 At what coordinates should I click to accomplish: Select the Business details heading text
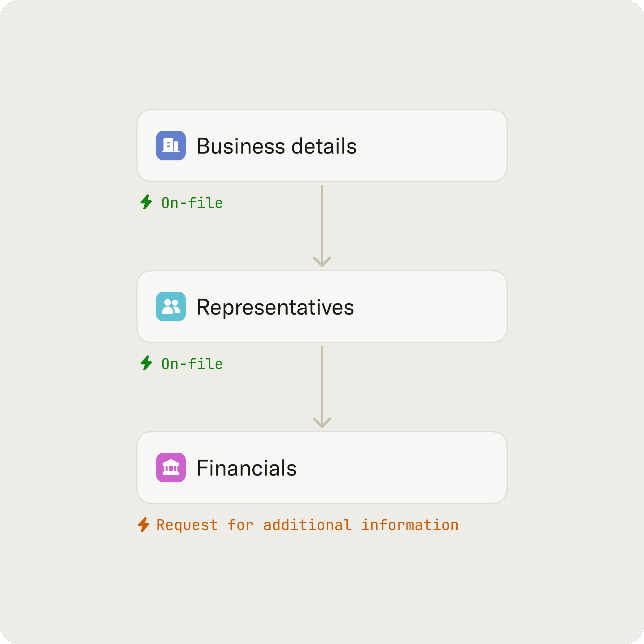[x=276, y=146]
